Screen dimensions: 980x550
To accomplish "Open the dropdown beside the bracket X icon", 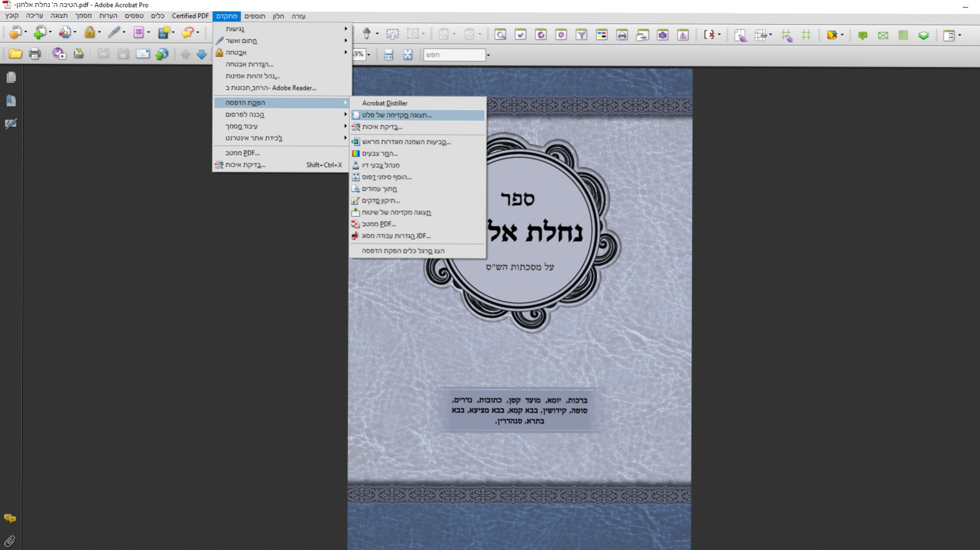I will tap(719, 35).
